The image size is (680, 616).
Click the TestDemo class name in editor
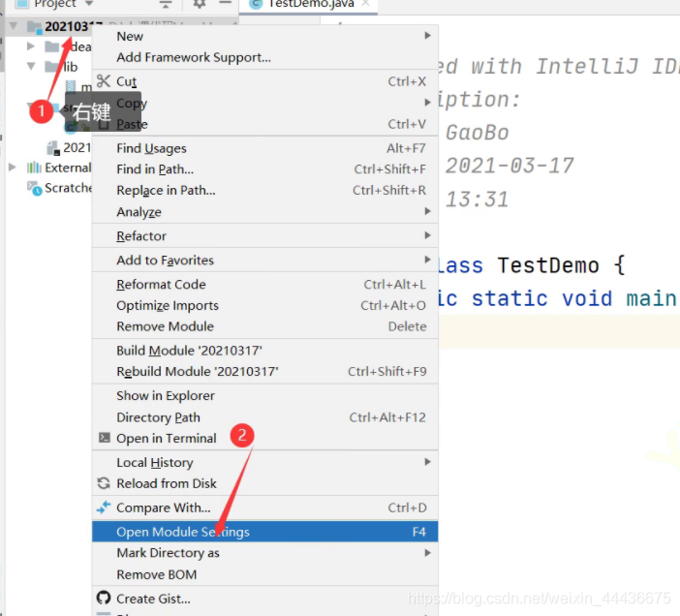coord(548,265)
